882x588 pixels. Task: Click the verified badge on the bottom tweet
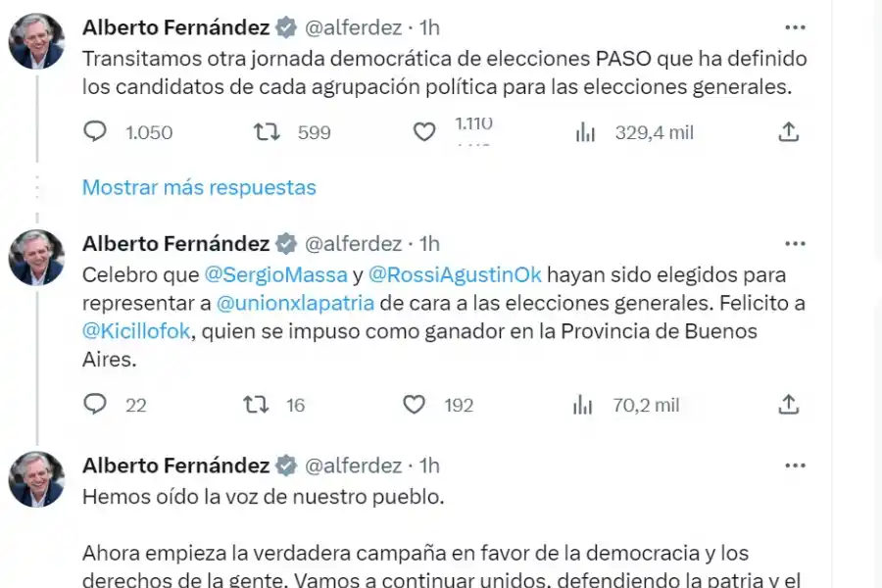284,465
